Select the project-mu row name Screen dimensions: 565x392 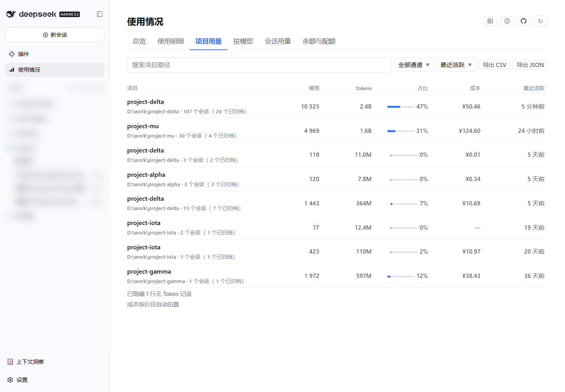pyautogui.click(x=143, y=126)
